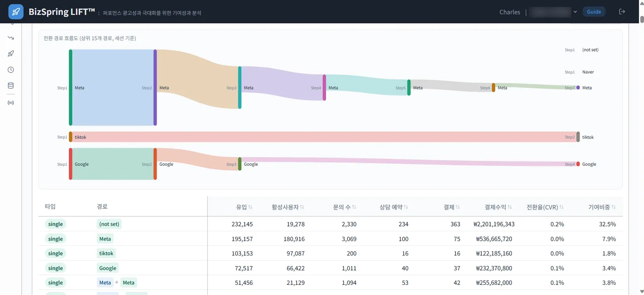Viewport: 644px width, 295px height.
Task: Select the Step3 Meta node bar
Action: point(239,87)
